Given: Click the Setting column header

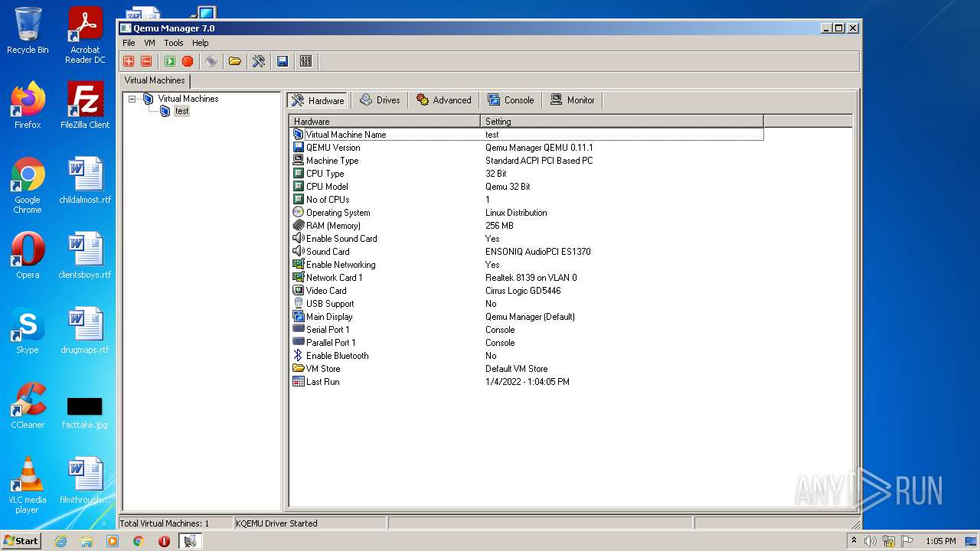Looking at the screenshot, I should click(x=622, y=121).
